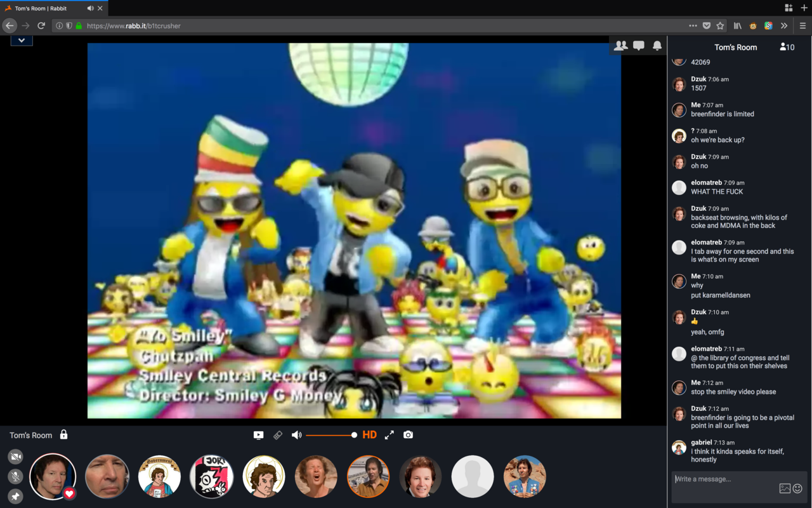Click the remote control icon

tap(277, 435)
